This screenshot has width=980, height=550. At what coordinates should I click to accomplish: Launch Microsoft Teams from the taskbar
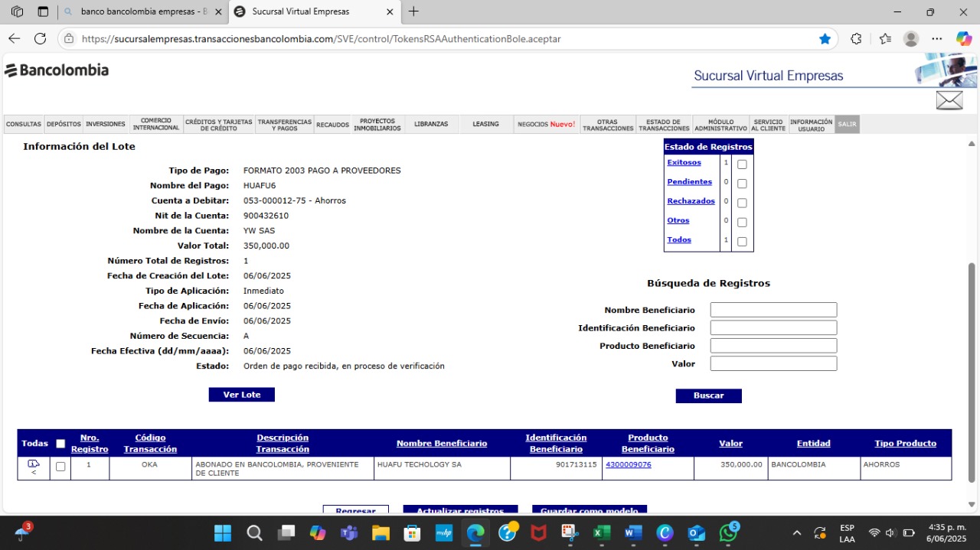[x=348, y=532]
